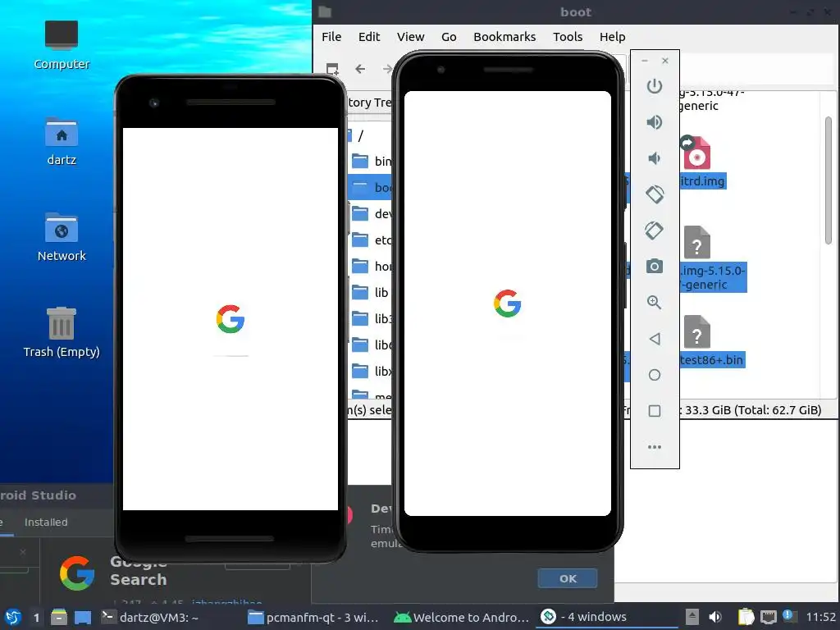Select the memtest86+.bin file icon
The width and height of the screenshot is (840, 630).
pos(696,332)
